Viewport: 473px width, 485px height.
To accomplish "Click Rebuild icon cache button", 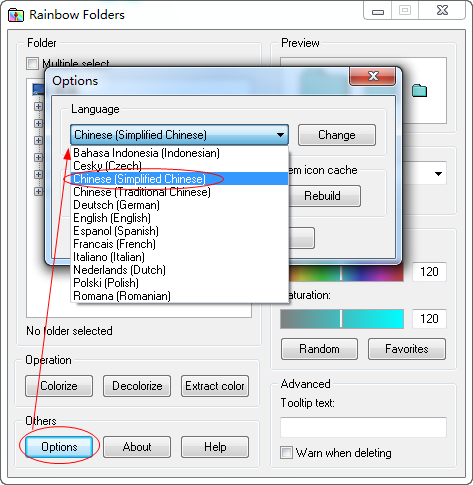I will tap(323, 196).
